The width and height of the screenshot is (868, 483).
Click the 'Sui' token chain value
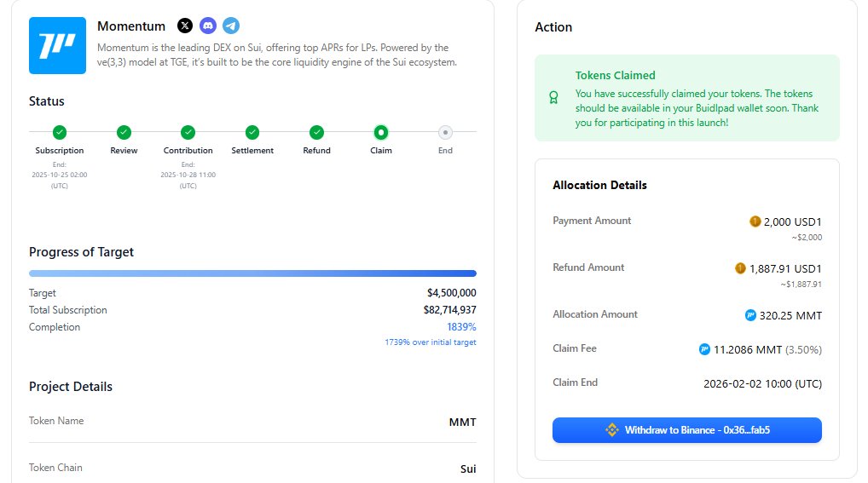click(468, 469)
